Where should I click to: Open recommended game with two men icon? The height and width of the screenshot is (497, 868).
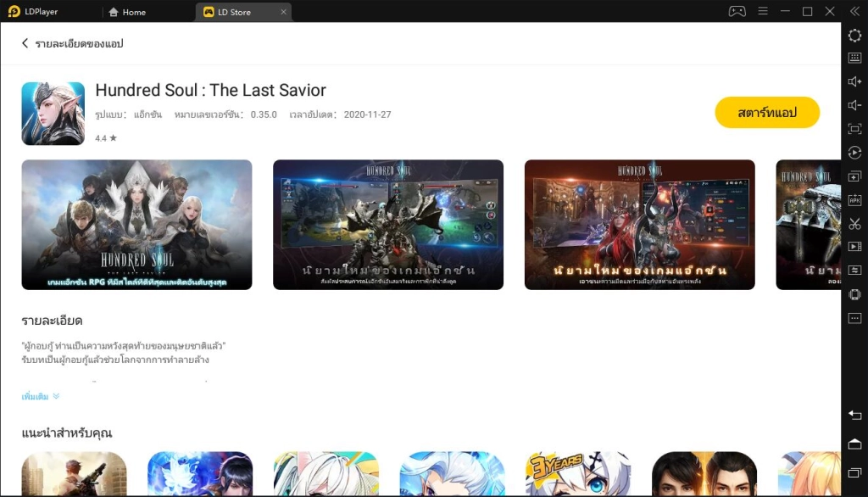coord(704,474)
